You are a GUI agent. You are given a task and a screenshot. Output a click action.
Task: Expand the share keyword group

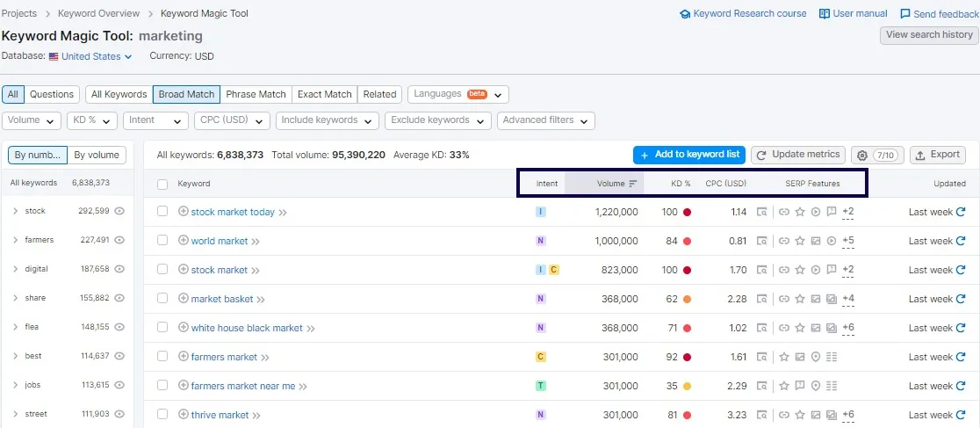15,298
